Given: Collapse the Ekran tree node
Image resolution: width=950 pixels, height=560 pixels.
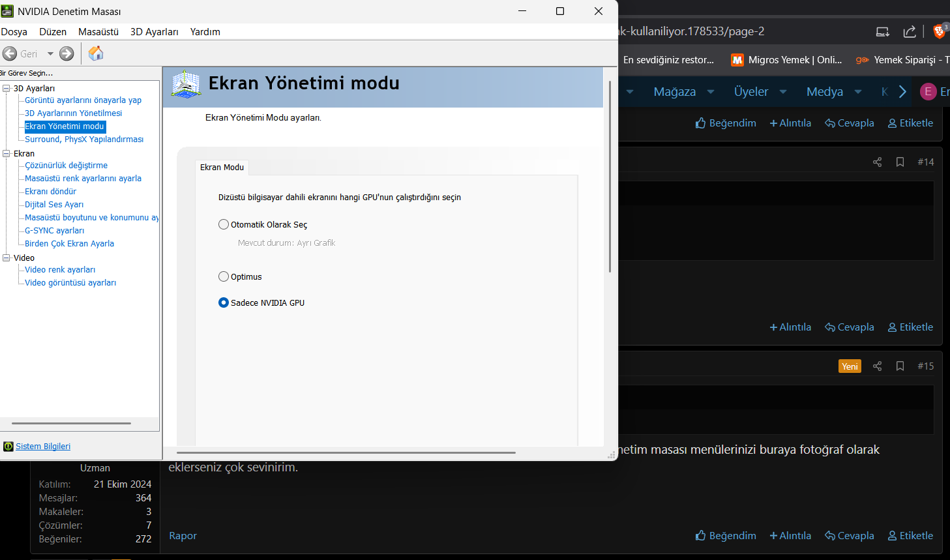Looking at the screenshot, I should tap(7, 154).
